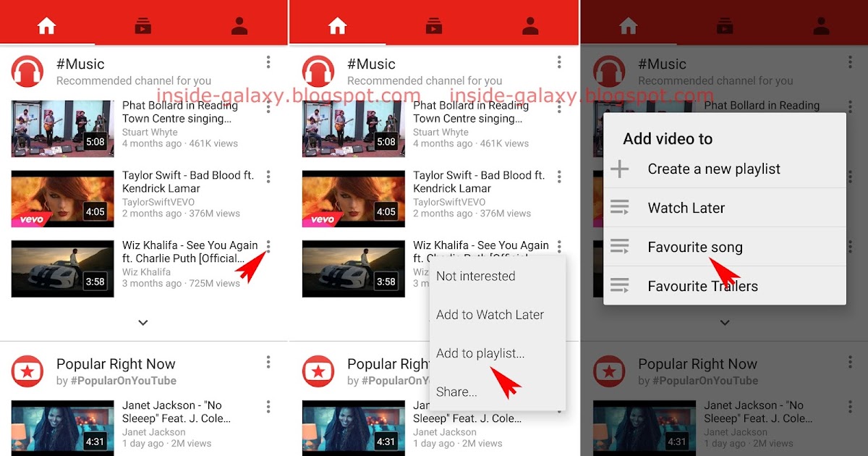Click Favourite Trailers playlist icon
Image resolution: width=868 pixels, height=456 pixels.
619,287
